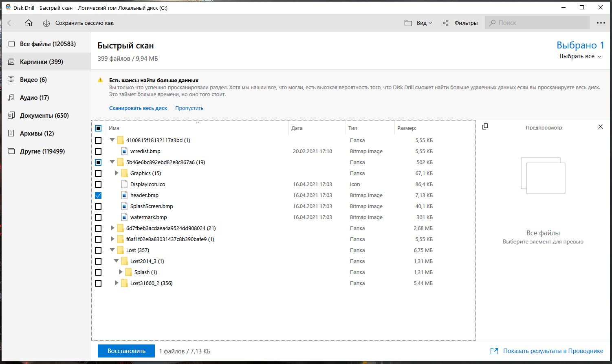Click Показать результаты в Проводнике link

pyautogui.click(x=553, y=351)
